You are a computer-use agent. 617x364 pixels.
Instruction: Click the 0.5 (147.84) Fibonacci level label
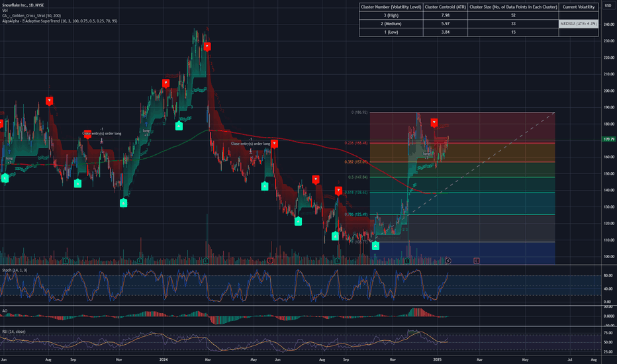[357, 177]
